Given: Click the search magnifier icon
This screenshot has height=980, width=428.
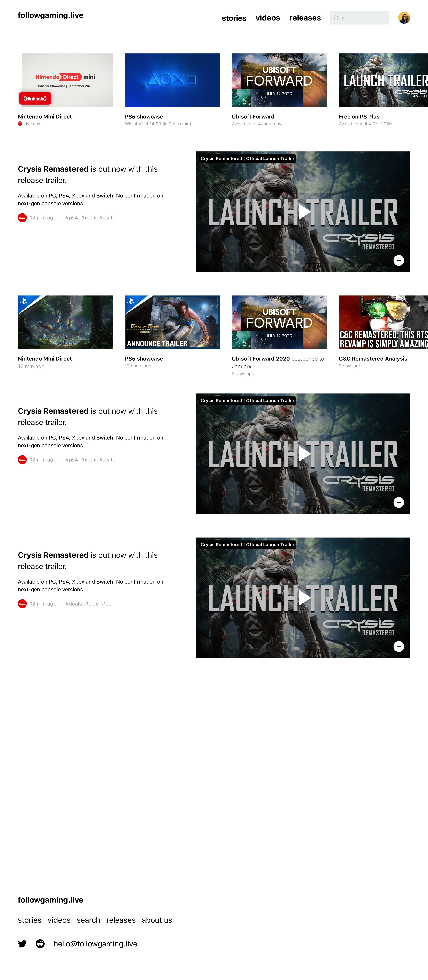Looking at the screenshot, I should 336,18.
